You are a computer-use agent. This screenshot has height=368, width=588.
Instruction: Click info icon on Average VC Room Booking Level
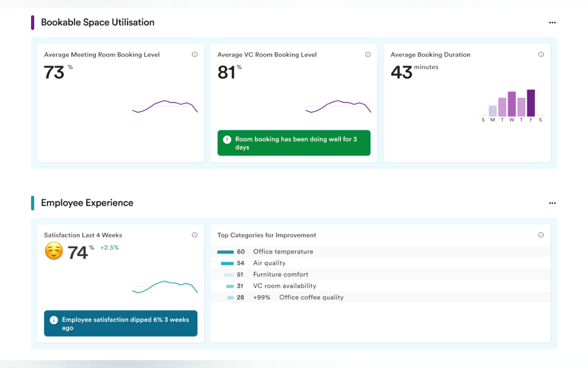click(368, 54)
